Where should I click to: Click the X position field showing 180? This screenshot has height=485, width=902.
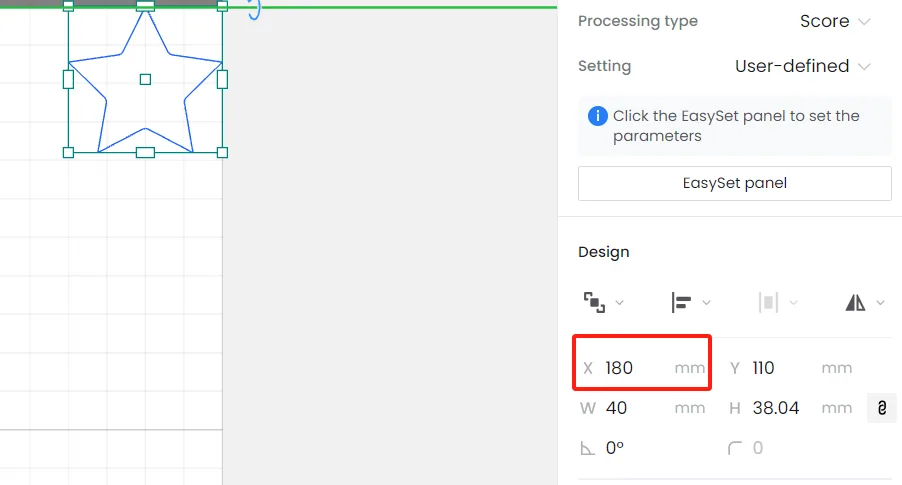click(643, 368)
